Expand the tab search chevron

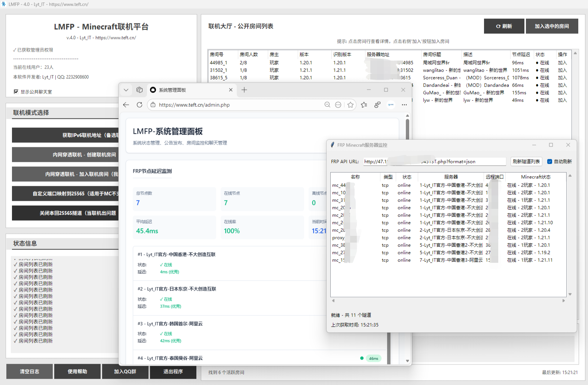126,90
